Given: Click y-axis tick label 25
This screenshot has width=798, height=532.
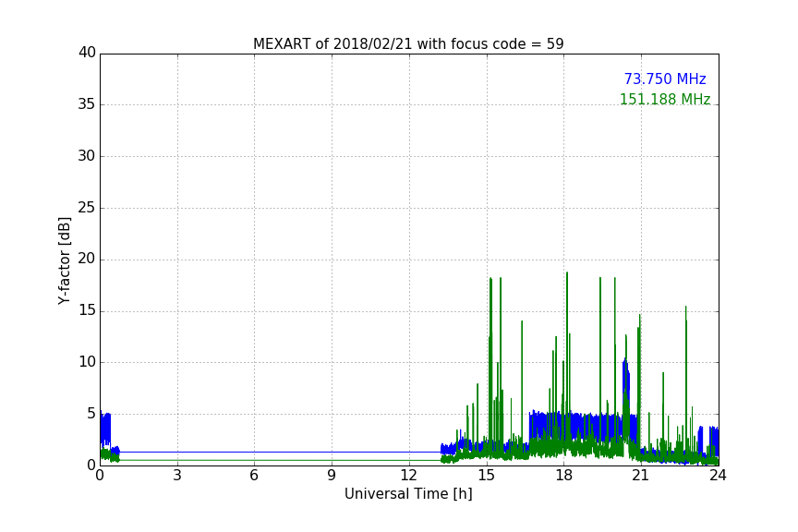Looking at the screenshot, I should [87, 208].
